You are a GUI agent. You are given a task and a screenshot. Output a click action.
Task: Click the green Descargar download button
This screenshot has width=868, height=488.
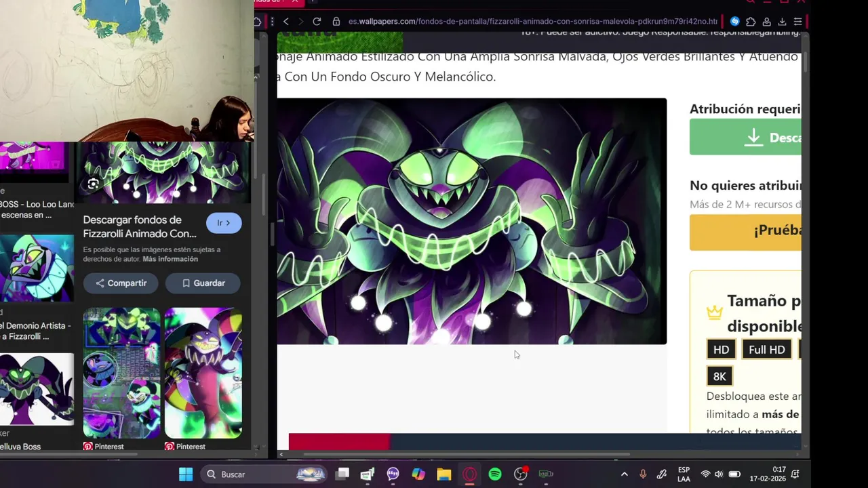pos(745,138)
